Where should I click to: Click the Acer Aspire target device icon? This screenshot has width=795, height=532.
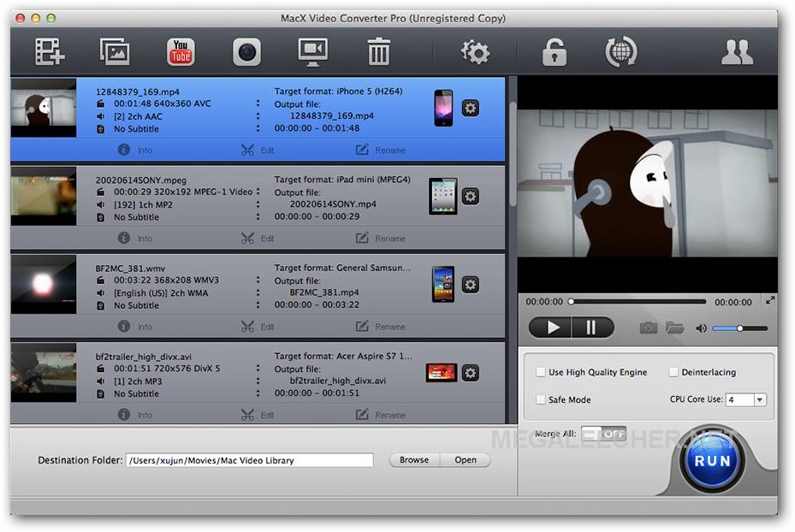[x=441, y=373]
